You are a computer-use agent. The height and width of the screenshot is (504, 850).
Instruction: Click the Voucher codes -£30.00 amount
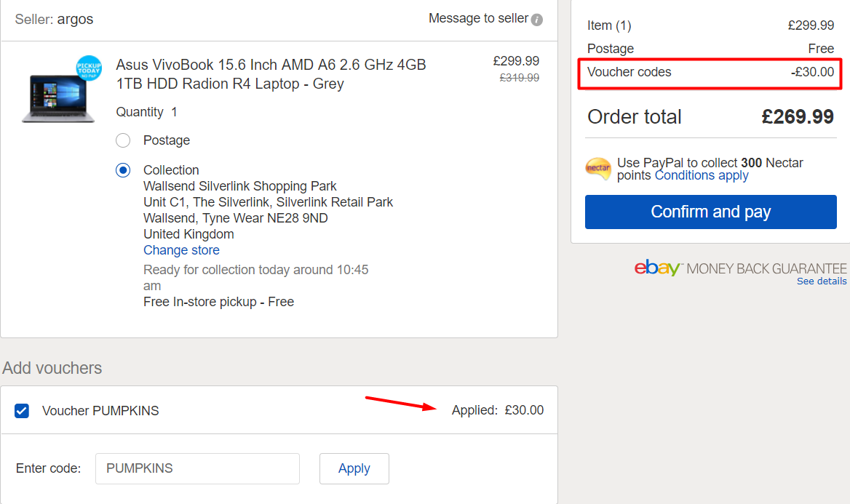(x=812, y=72)
